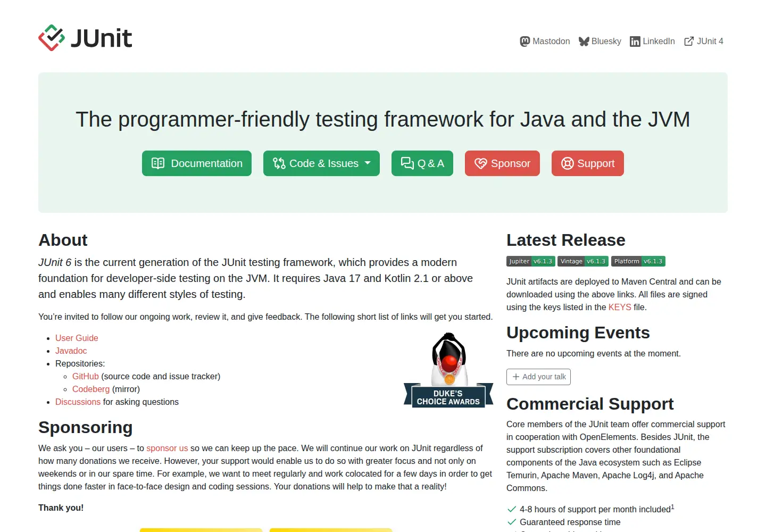Click the Sponsoring heading
Image resolution: width=766 pixels, height=532 pixels.
pos(86,427)
